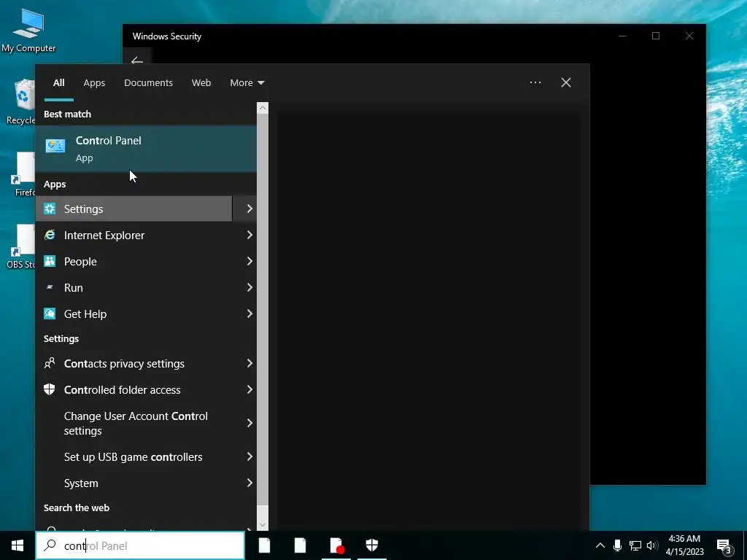Expand Controlled folder access arrow
The image size is (747, 560).
249,389
